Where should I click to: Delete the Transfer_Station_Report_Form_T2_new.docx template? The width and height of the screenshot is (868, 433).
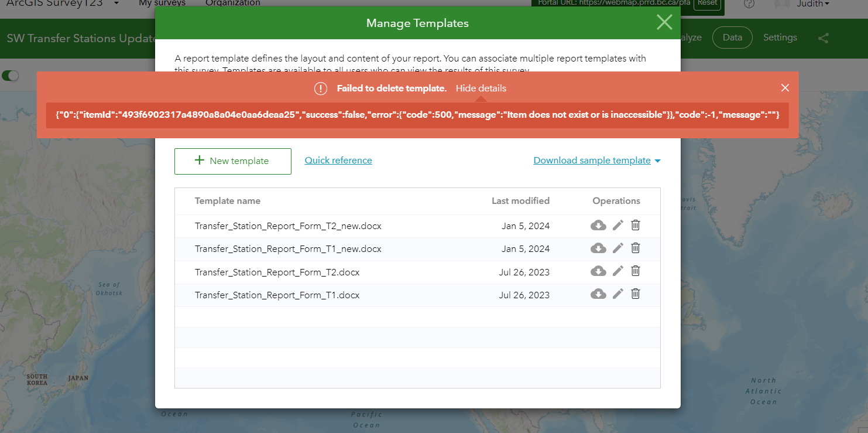click(x=636, y=225)
